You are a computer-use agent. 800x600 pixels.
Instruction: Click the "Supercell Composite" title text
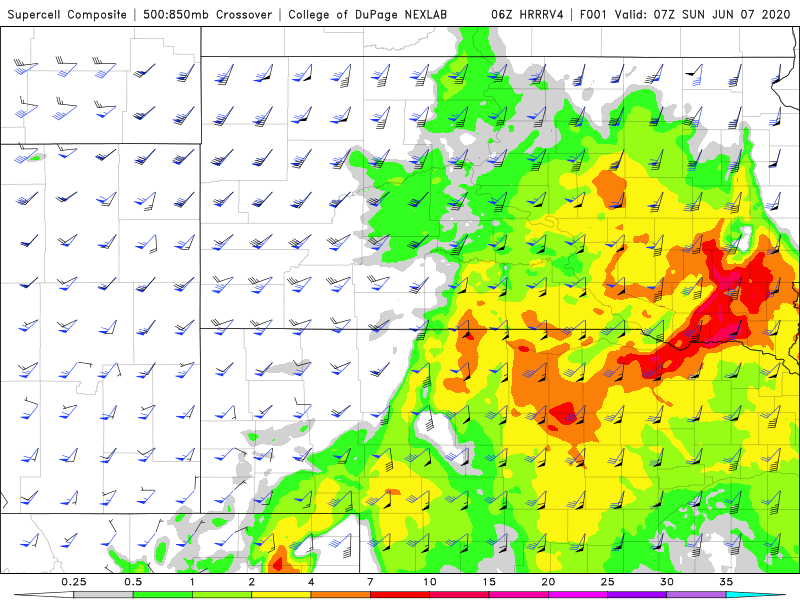[67, 15]
